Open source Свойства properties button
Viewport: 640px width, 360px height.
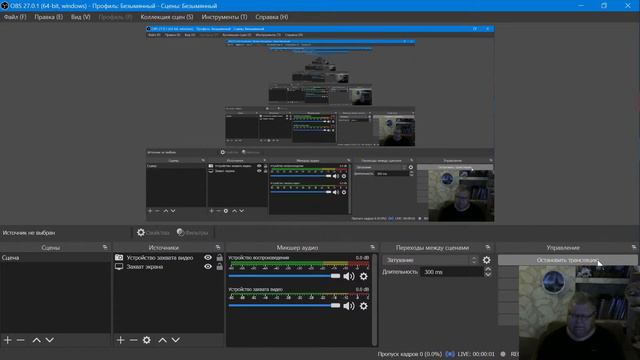[x=153, y=233]
